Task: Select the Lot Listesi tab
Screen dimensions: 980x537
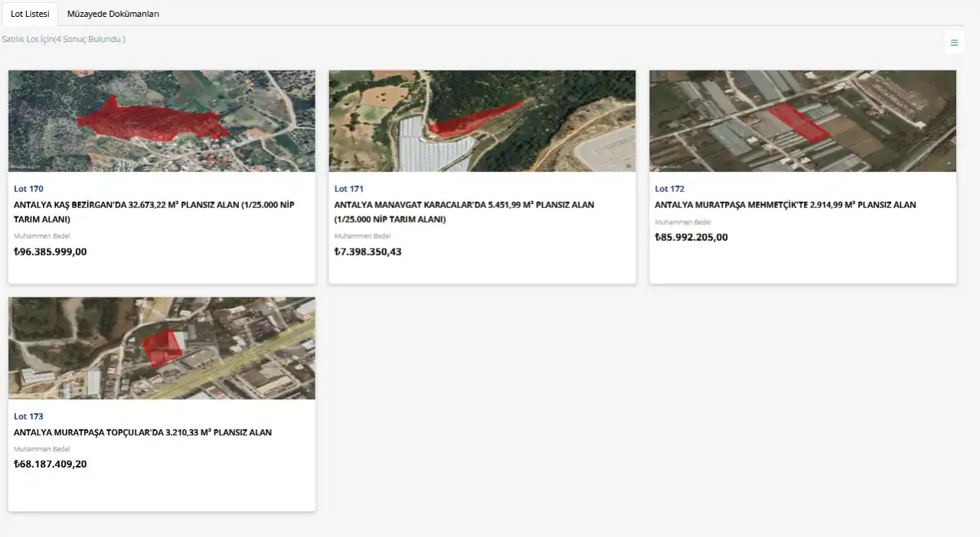Action: click(x=29, y=13)
